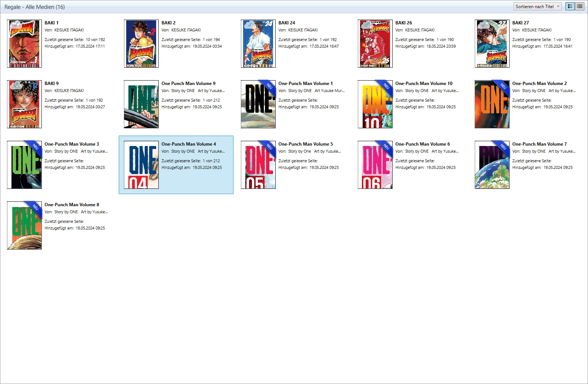Select One-Punch Man Volume 2 cover
The image size is (588, 384).
pyautogui.click(x=492, y=104)
